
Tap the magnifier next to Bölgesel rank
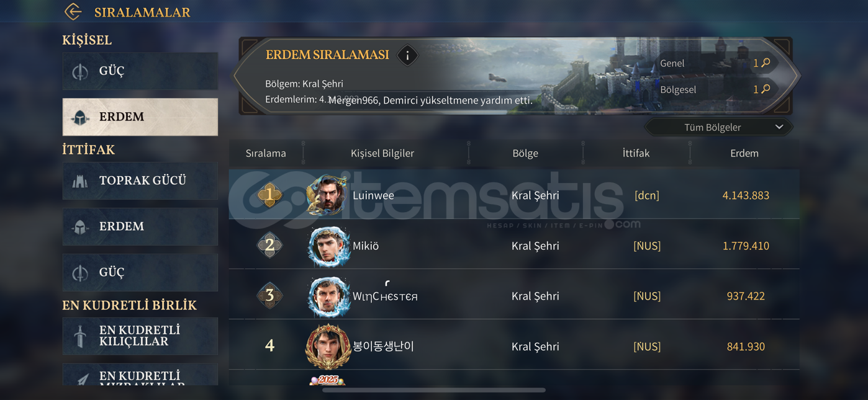pos(766,89)
